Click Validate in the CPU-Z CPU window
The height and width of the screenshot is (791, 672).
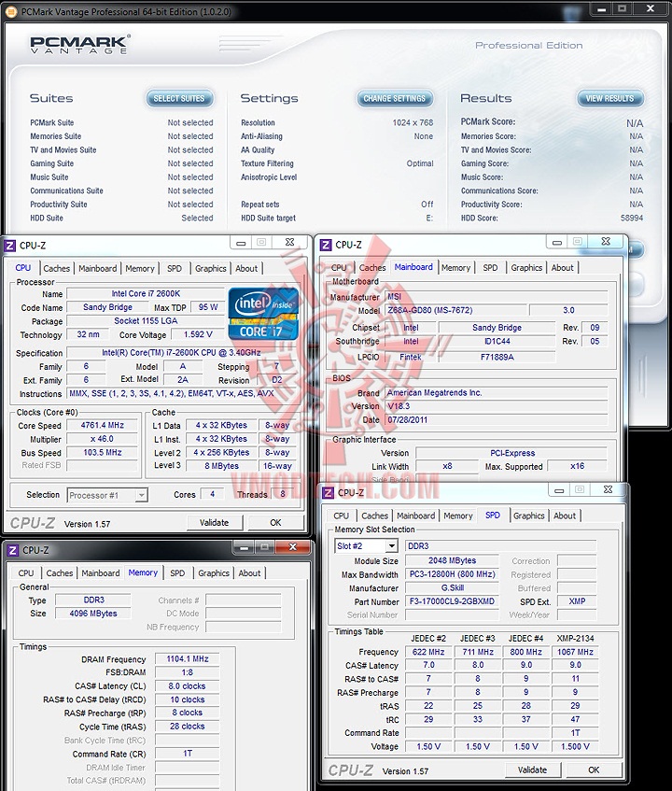click(215, 523)
